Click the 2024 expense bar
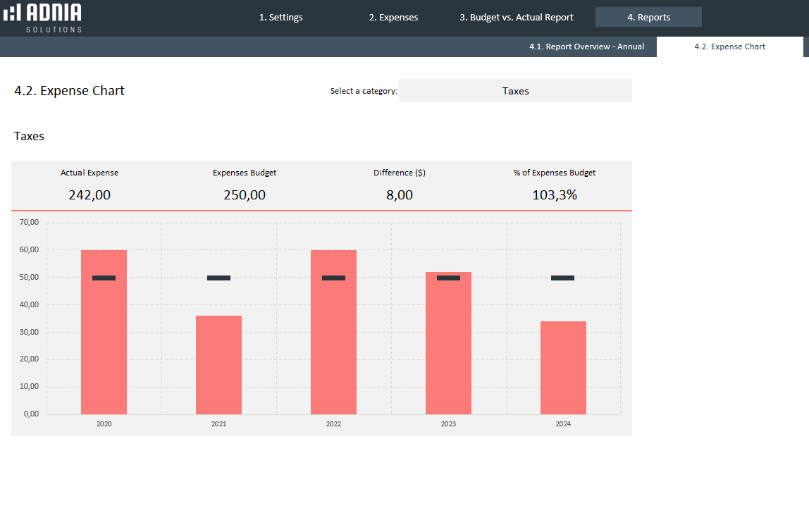This screenshot has height=532, width=809. pos(563,368)
